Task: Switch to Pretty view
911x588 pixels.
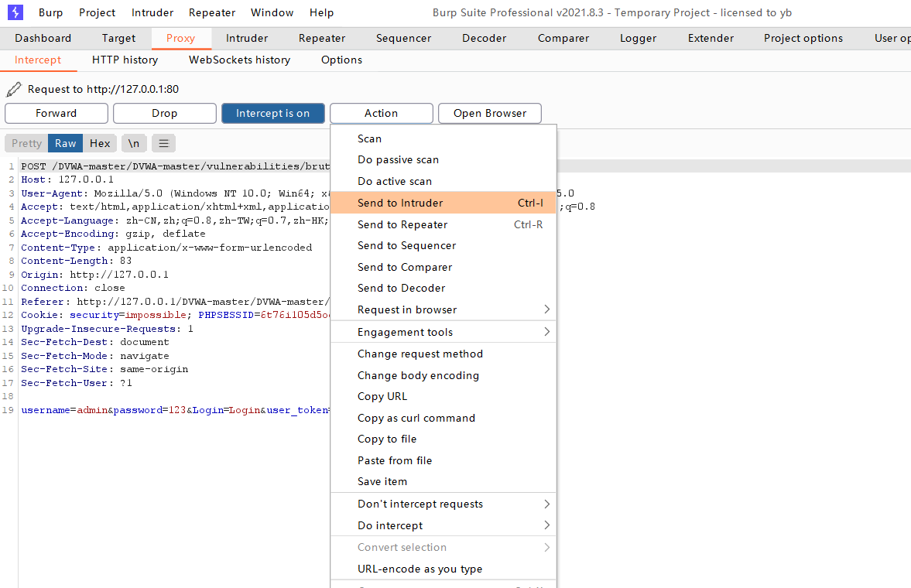Action: coord(26,143)
